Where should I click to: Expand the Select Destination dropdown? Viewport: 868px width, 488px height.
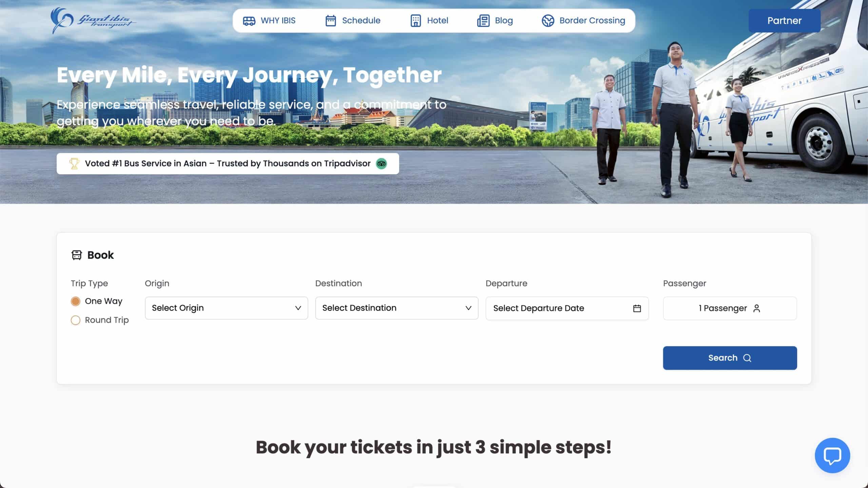point(397,308)
